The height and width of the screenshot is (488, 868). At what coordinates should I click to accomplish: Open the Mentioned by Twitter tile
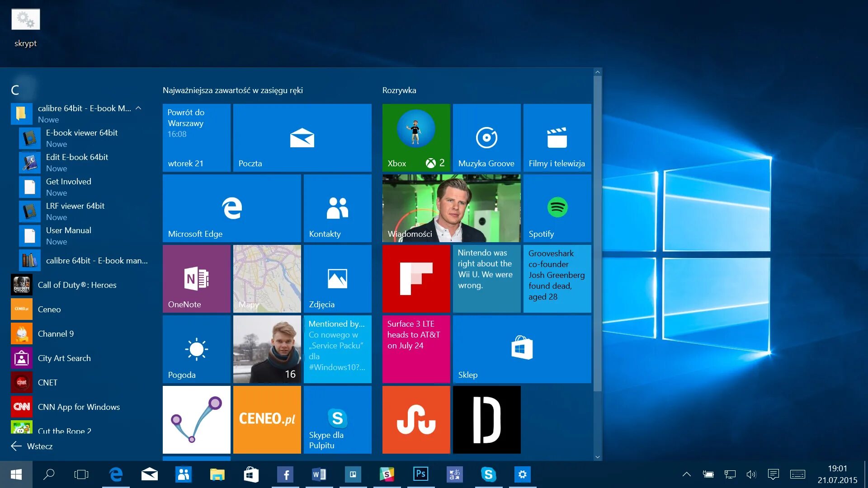pyautogui.click(x=337, y=349)
